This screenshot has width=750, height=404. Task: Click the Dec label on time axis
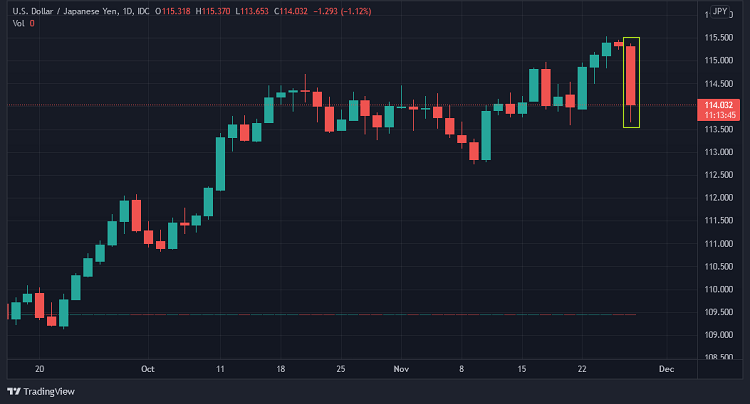665,368
